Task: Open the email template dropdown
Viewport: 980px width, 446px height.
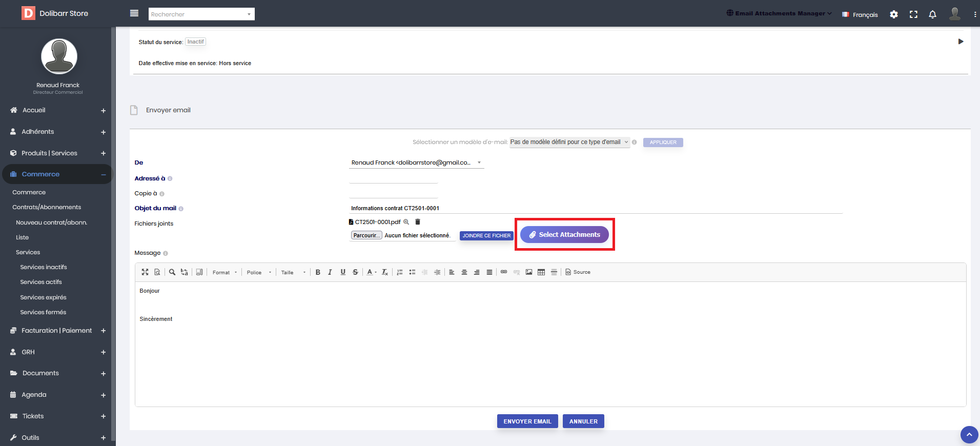Action: (569, 142)
